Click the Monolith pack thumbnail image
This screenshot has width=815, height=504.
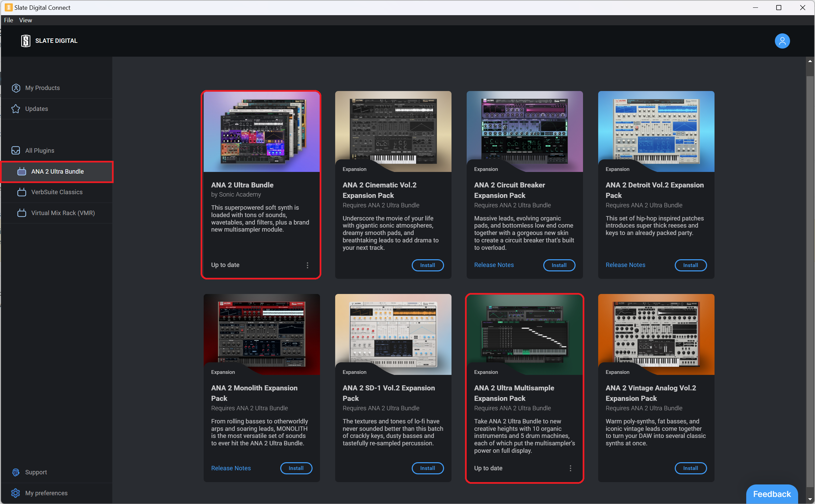(x=262, y=334)
